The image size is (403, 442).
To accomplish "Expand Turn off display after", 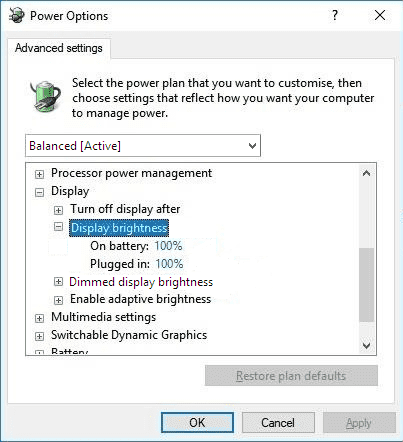I will point(58,210).
